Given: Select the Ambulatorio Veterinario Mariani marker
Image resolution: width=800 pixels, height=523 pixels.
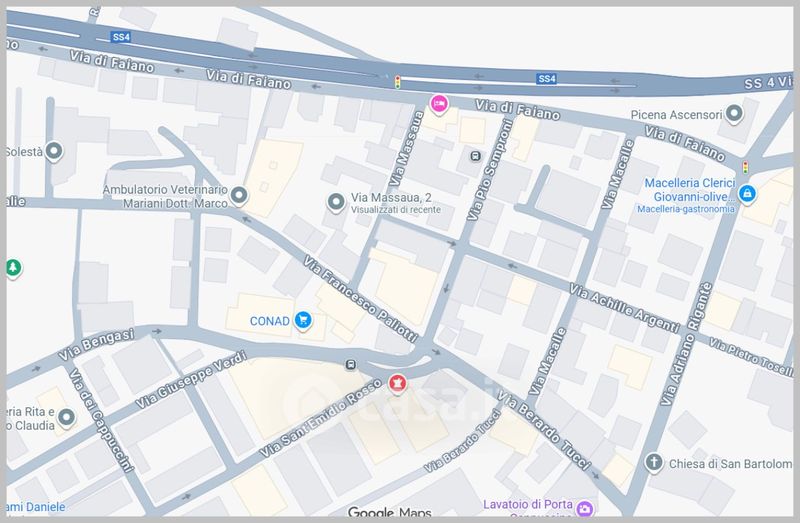Looking at the screenshot, I should point(240,196).
